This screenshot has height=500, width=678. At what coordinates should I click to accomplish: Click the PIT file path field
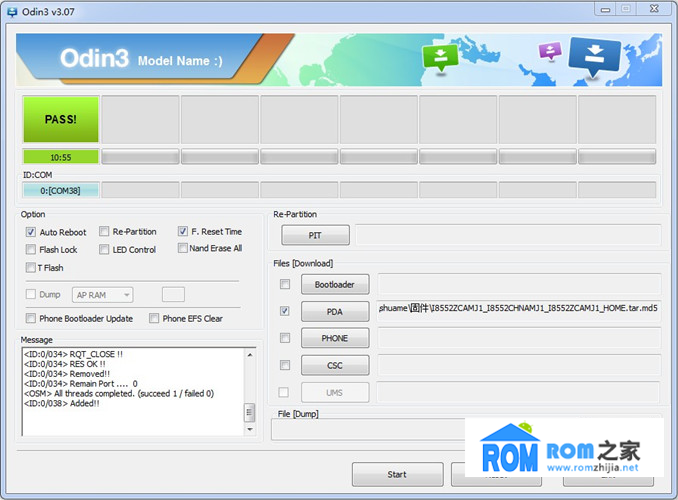[x=508, y=235]
